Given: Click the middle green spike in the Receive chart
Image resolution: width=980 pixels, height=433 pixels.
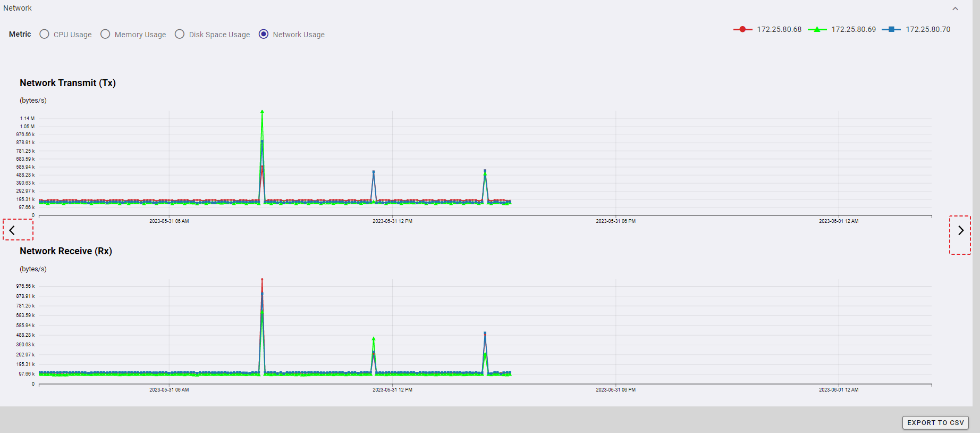Looking at the screenshot, I should tap(374, 338).
